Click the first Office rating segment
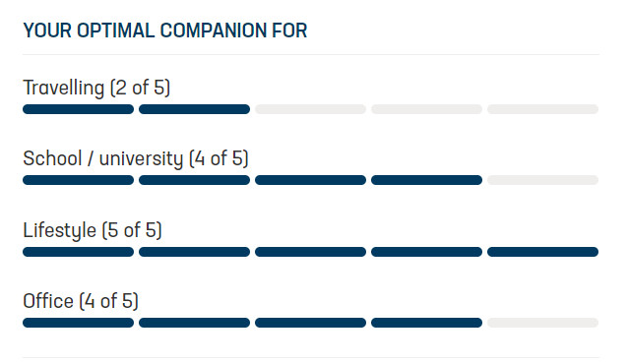Image resolution: width=628 pixels, height=364 pixels. (x=78, y=323)
